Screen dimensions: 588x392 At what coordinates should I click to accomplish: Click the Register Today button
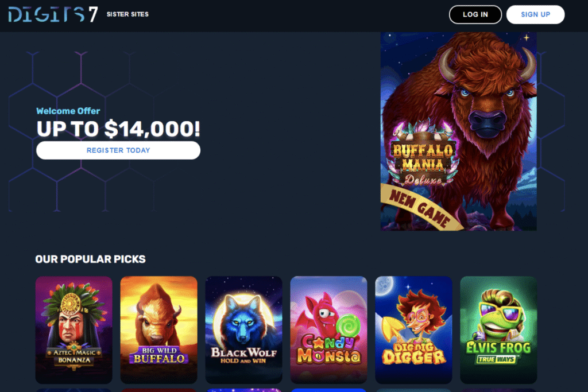(x=118, y=150)
